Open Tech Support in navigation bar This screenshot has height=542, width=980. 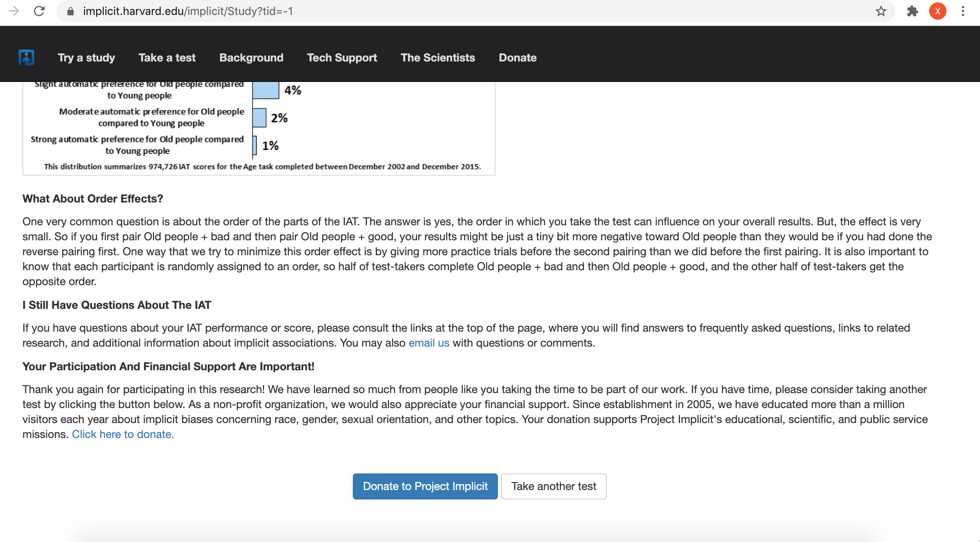pyautogui.click(x=342, y=58)
